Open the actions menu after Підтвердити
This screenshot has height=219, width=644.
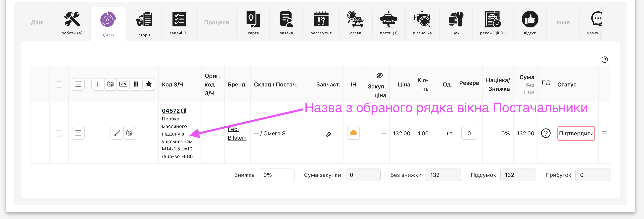(x=605, y=133)
